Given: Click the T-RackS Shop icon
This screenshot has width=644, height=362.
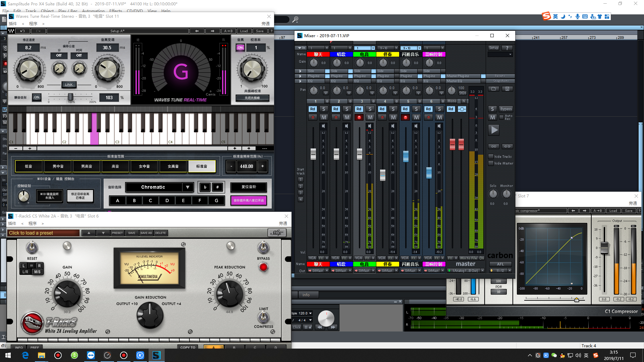Looking at the screenshot, I should (x=277, y=233).
